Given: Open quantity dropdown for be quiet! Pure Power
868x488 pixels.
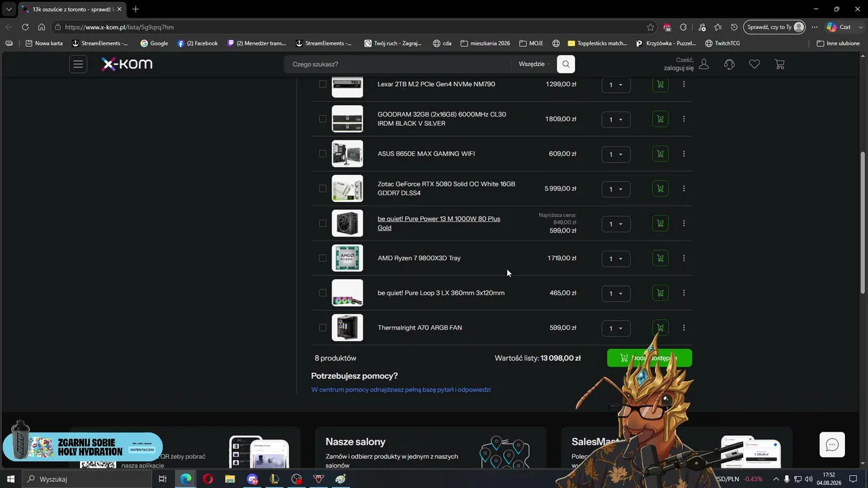Looking at the screenshot, I should tap(616, 224).
